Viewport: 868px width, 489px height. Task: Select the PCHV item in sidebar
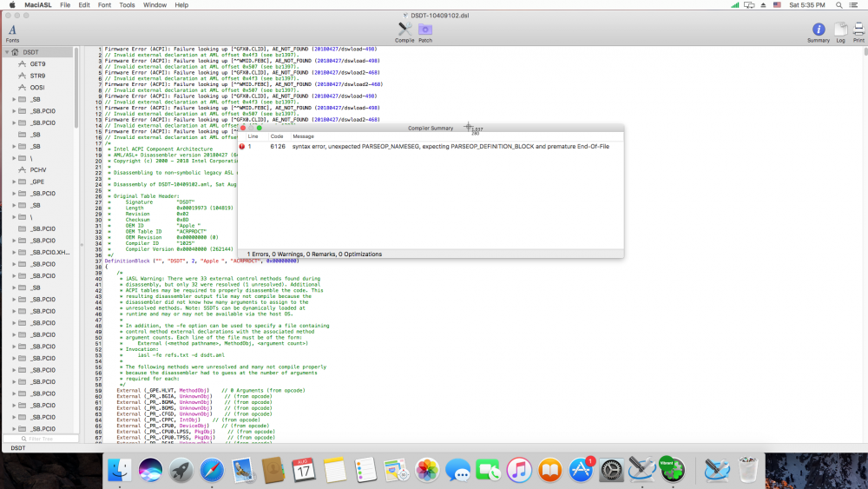click(x=37, y=170)
